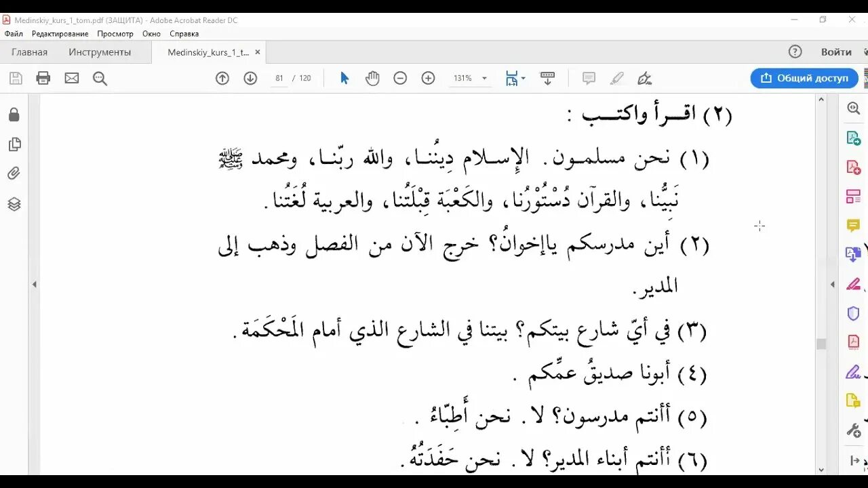The width and height of the screenshot is (868, 488).
Task: Add a comment sticky note
Action: click(x=589, y=79)
